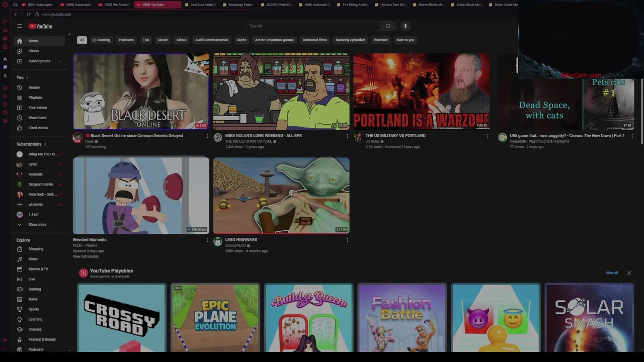The height and width of the screenshot is (362, 644).
Task: Open the YouTube hamburger guide menu
Action: point(20,26)
